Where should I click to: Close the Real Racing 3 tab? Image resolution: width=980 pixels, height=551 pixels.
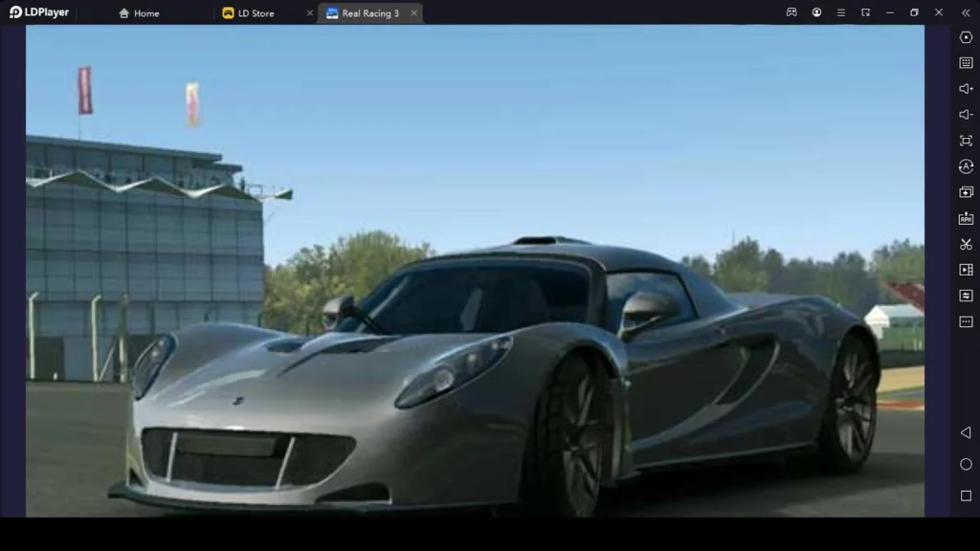tap(413, 13)
